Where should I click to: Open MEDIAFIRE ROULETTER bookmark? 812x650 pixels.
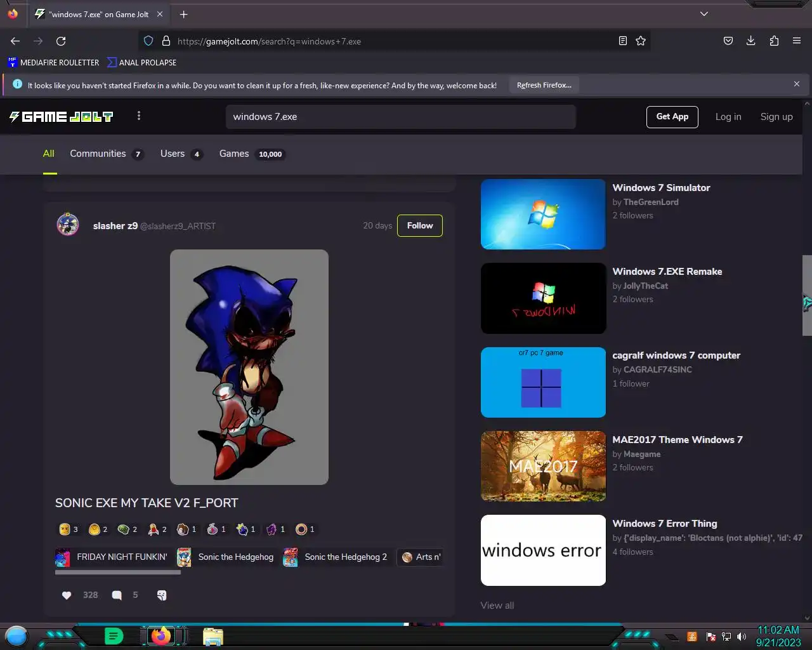(53, 62)
